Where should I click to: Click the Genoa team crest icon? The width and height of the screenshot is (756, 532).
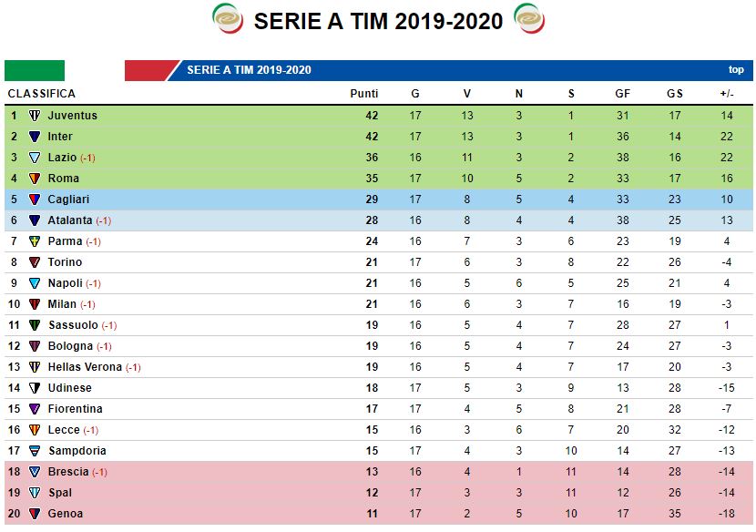coord(35,514)
